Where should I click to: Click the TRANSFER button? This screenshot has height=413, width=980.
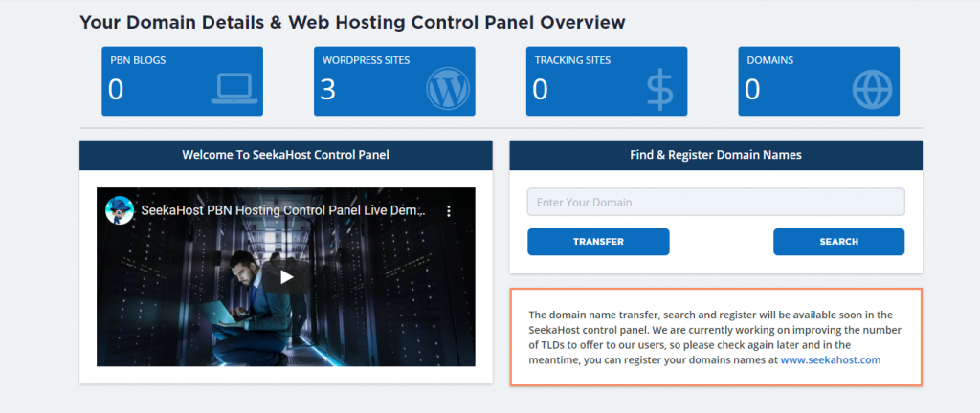point(598,242)
